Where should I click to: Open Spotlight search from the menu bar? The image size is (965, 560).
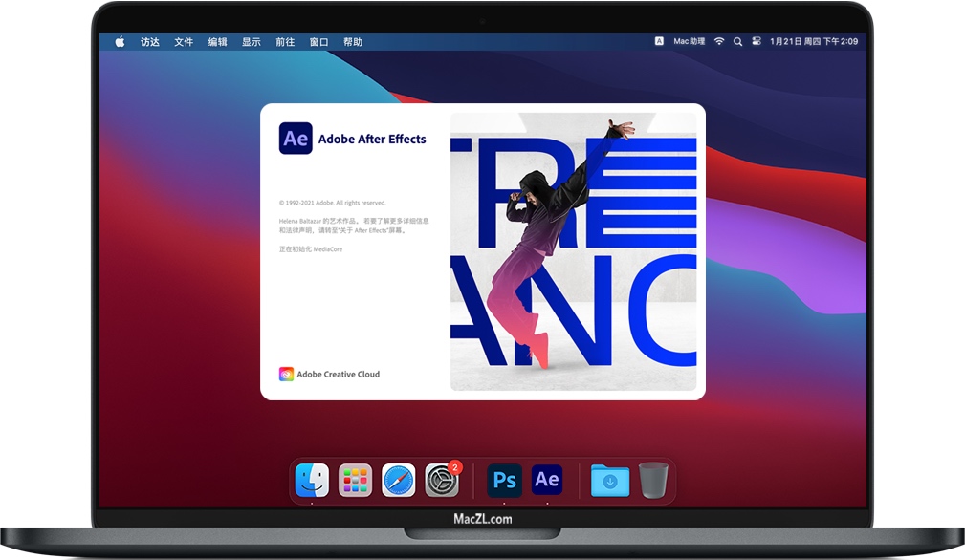(738, 41)
